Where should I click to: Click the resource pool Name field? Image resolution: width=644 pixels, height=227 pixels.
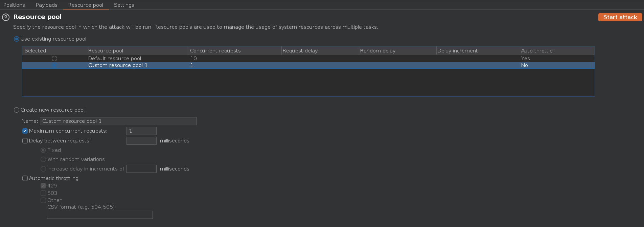tap(118, 121)
